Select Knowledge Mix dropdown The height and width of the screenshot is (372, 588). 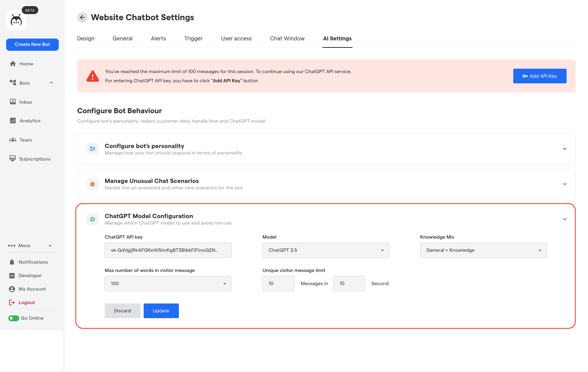pos(483,250)
